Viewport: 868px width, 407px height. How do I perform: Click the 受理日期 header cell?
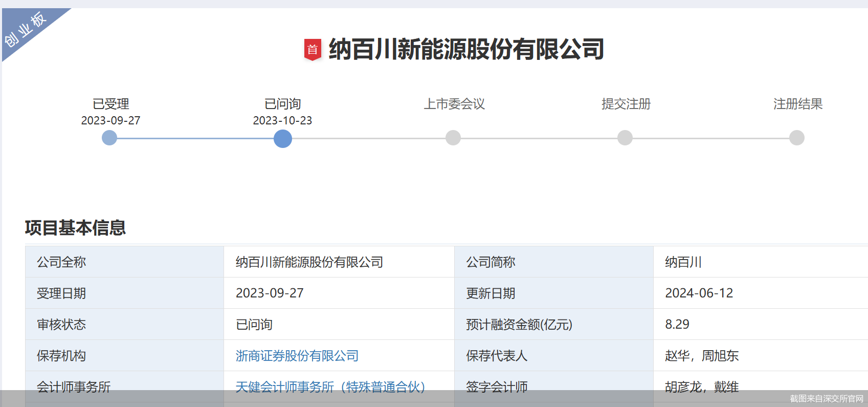pyautogui.click(x=125, y=293)
